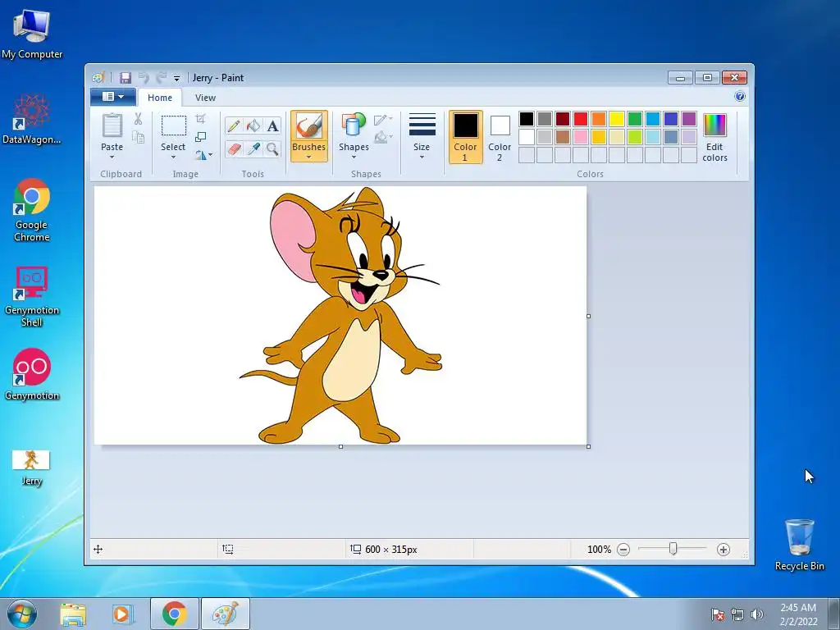Click the Undo arrow in quick access toolbar
Viewport: 840px width, 630px height.
point(143,78)
